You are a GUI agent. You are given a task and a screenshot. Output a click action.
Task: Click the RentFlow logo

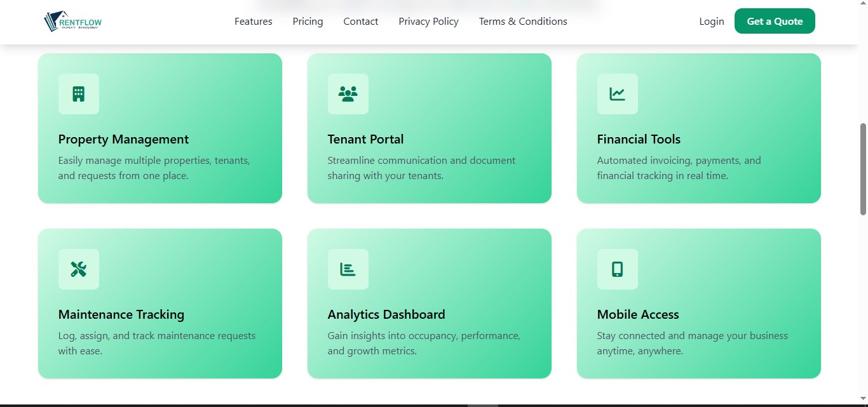[x=72, y=21]
